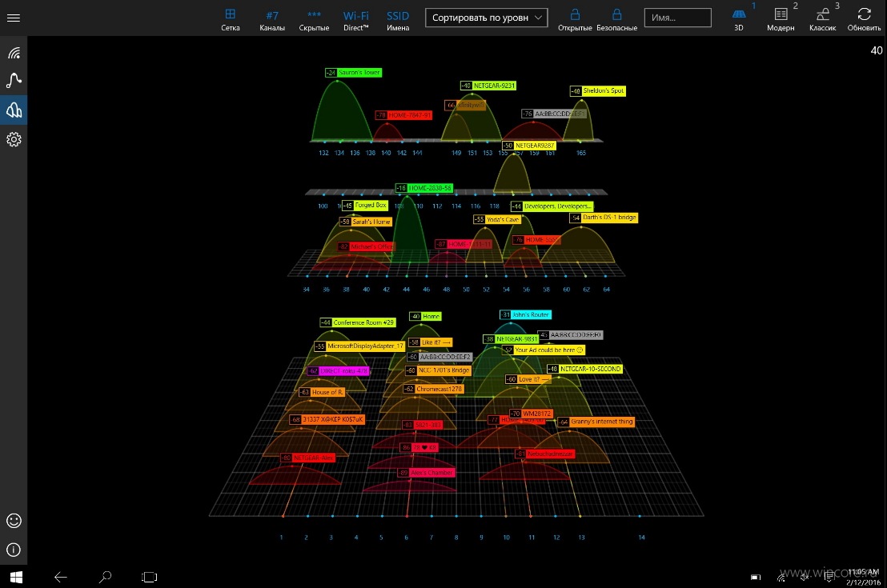Screen dimensions: 887x588
Task: Select the Forged Box network label
Action: (365, 206)
